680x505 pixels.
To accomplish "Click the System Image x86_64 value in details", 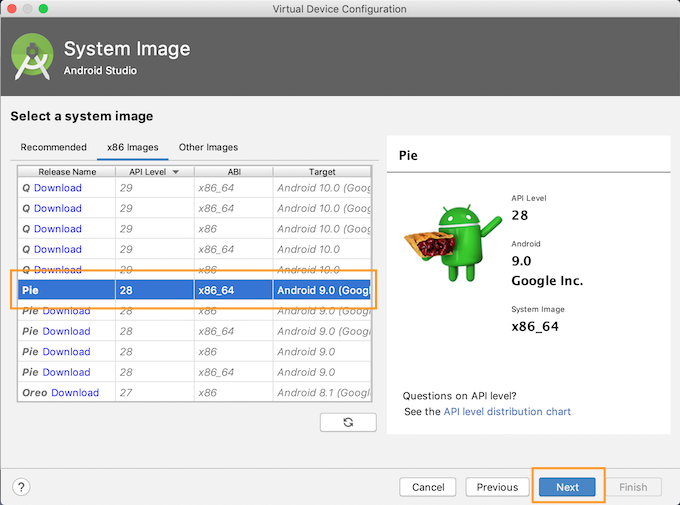I will point(535,326).
